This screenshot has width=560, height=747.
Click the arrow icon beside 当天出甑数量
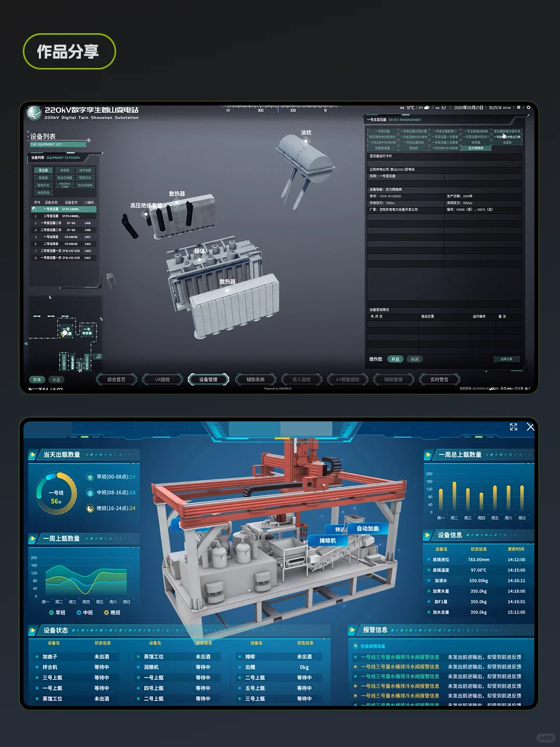[33, 455]
